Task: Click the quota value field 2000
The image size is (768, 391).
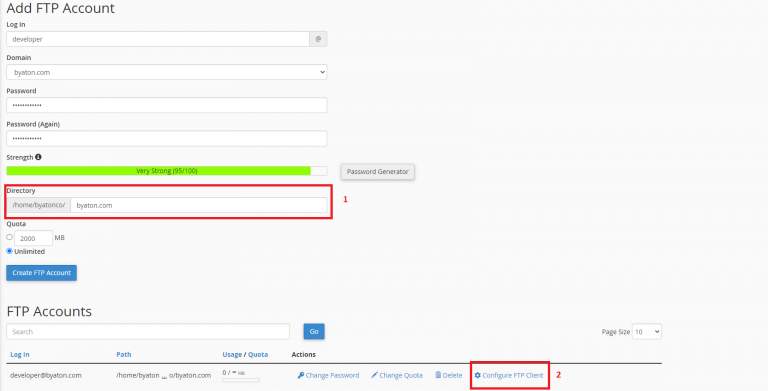Action: click(x=33, y=238)
